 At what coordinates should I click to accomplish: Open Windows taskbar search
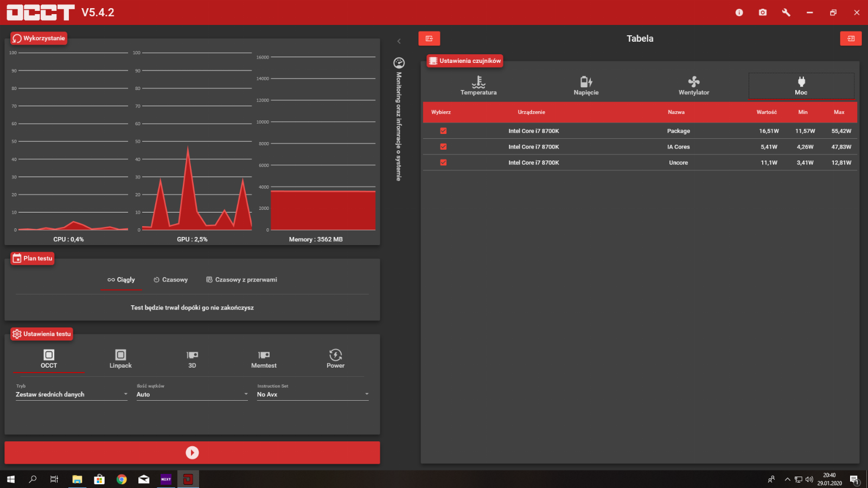(x=33, y=479)
